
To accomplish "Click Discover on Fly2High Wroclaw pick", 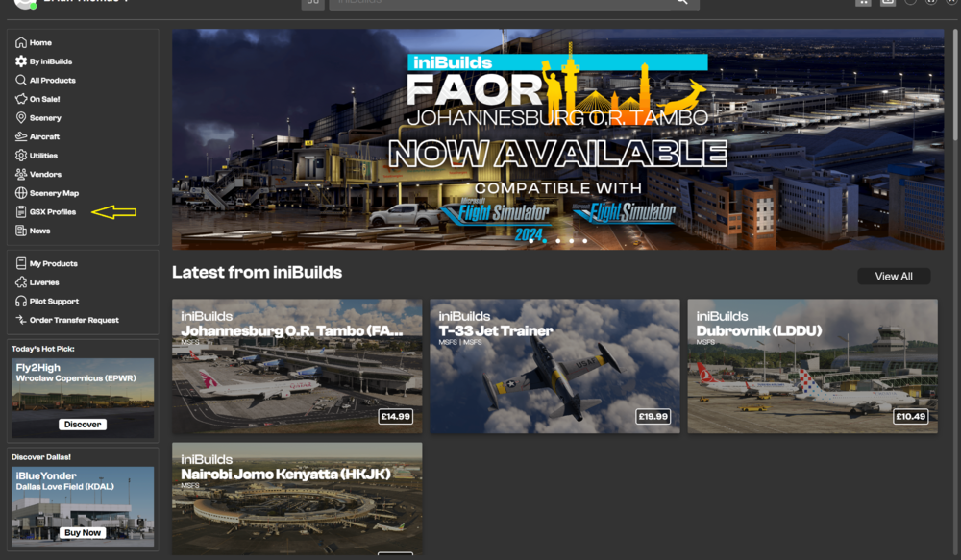I will (83, 425).
